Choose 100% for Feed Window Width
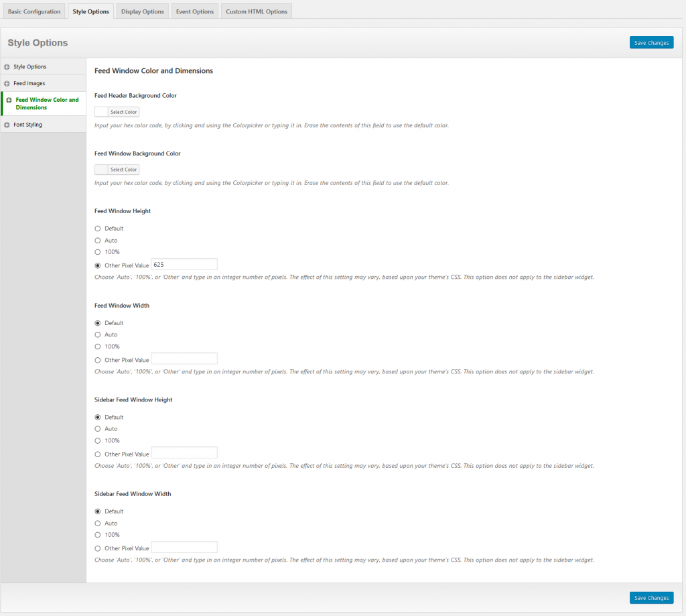This screenshot has height=616, width=686. point(98,347)
